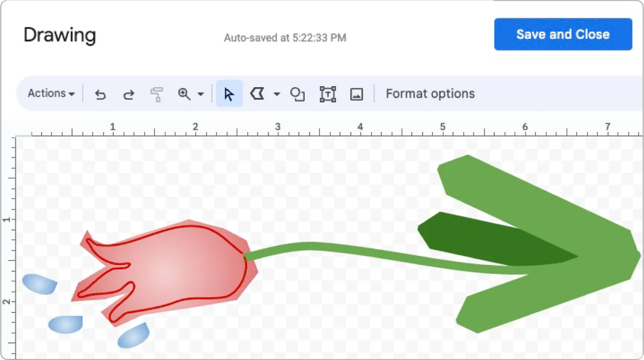The width and height of the screenshot is (644, 360).
Task: Select the Paint format tool
Action: 157,94
